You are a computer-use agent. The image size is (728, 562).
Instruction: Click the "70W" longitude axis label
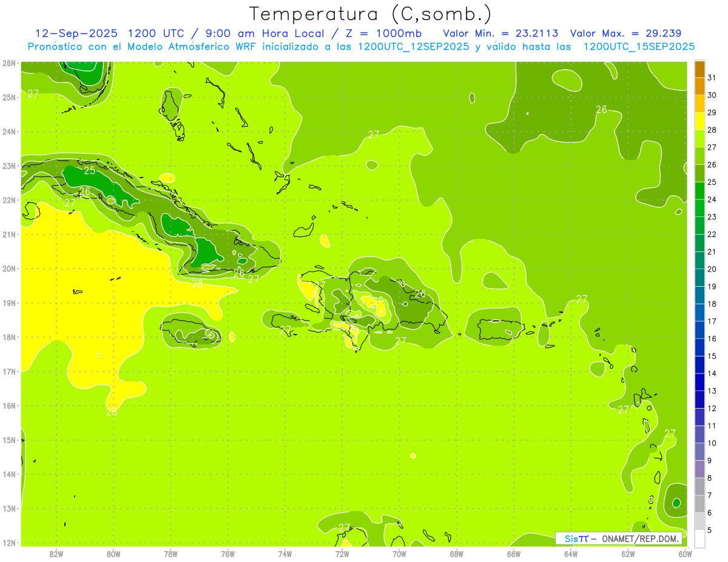[x=399, y=553]
